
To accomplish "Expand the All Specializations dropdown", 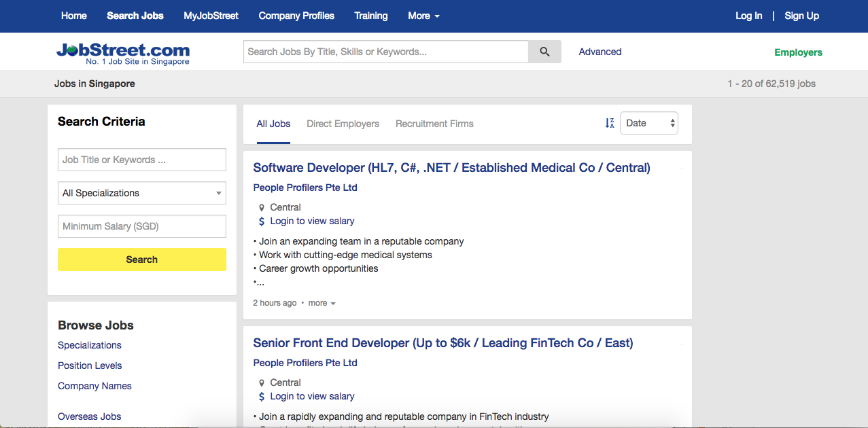I will pos(142,193).
